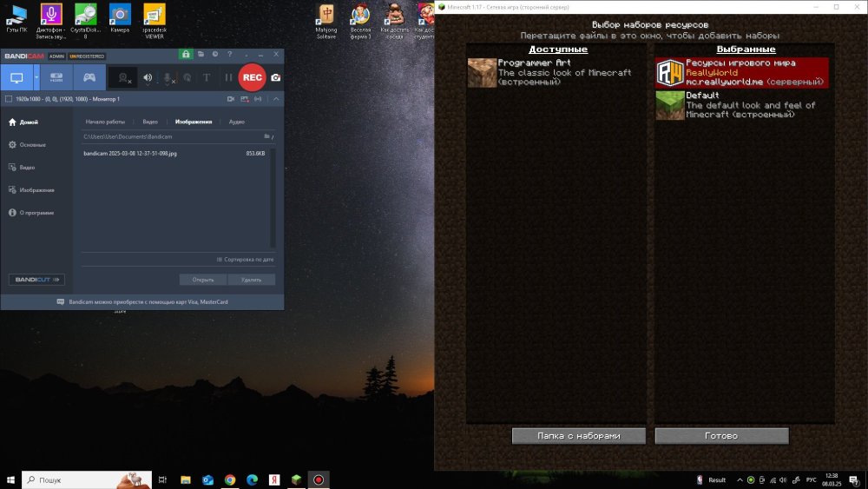Open Microsoft Edge from taskbar
The width and height of the screenshot is (868, 489).
tap(252, 479)
